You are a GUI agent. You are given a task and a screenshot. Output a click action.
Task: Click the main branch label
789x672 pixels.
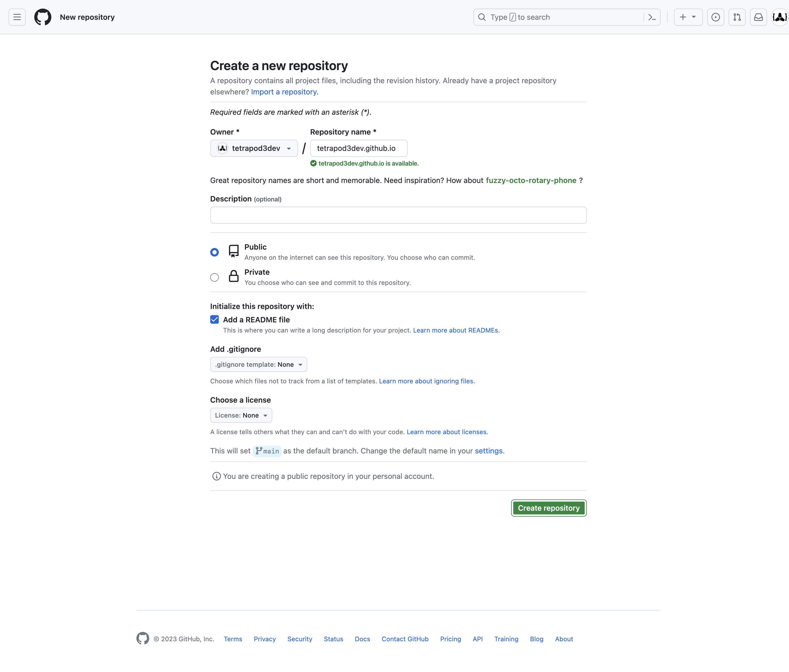click(267, 451)
